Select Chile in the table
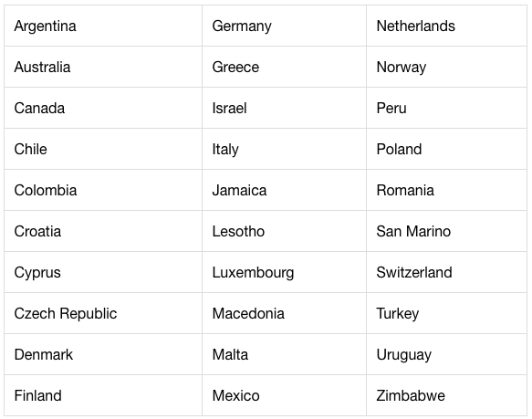The height and width of the screenshot is (419, 532). [x=103, y=149]
